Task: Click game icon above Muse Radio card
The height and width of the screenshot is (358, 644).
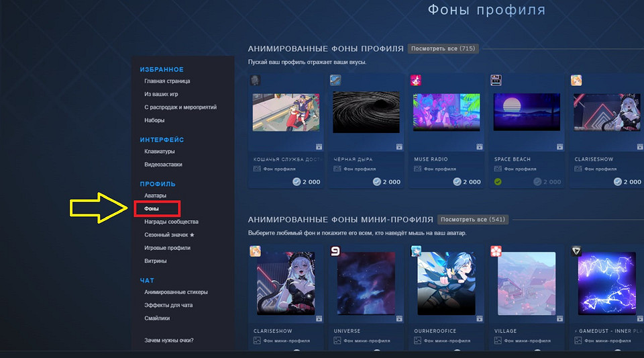Action: click(416, 80)
